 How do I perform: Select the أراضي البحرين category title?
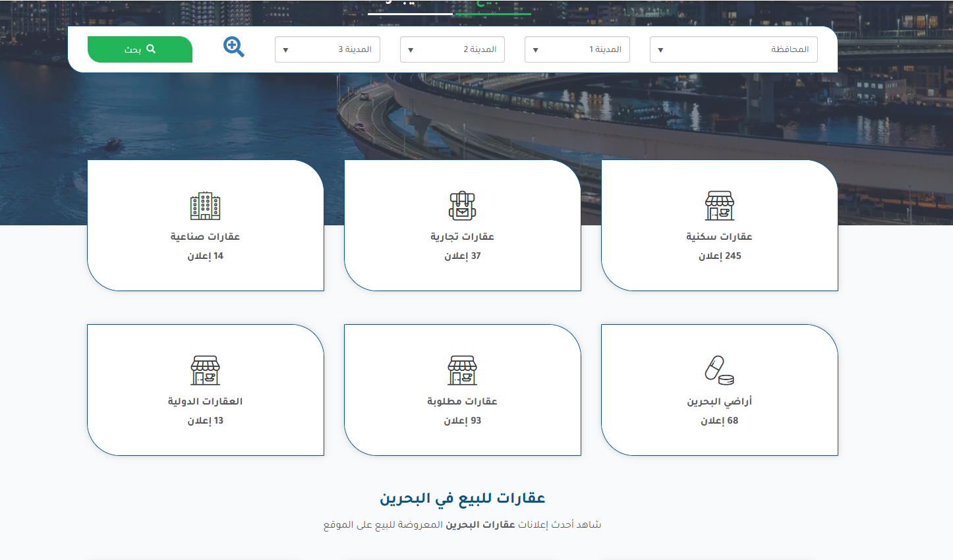coord(719,401)
